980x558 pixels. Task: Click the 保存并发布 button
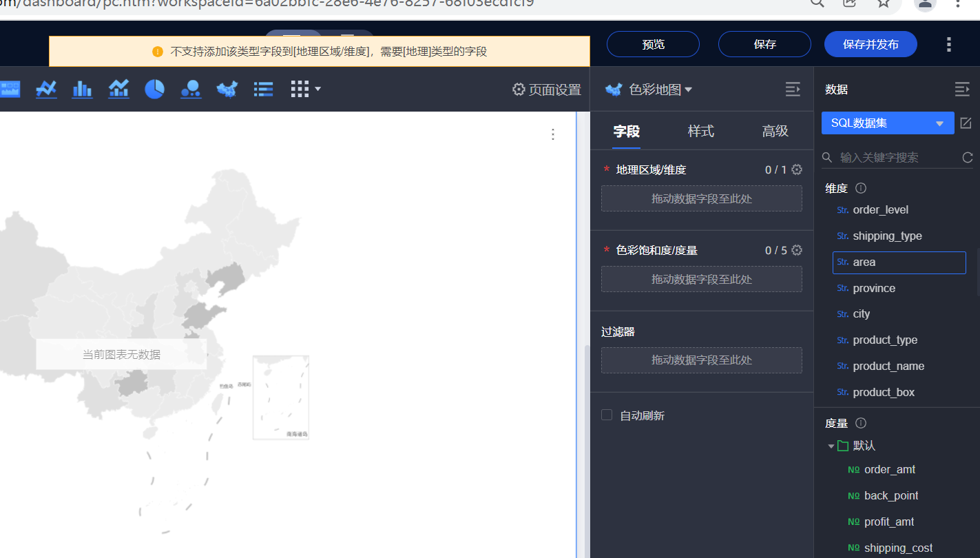click(x=870, y=44)
